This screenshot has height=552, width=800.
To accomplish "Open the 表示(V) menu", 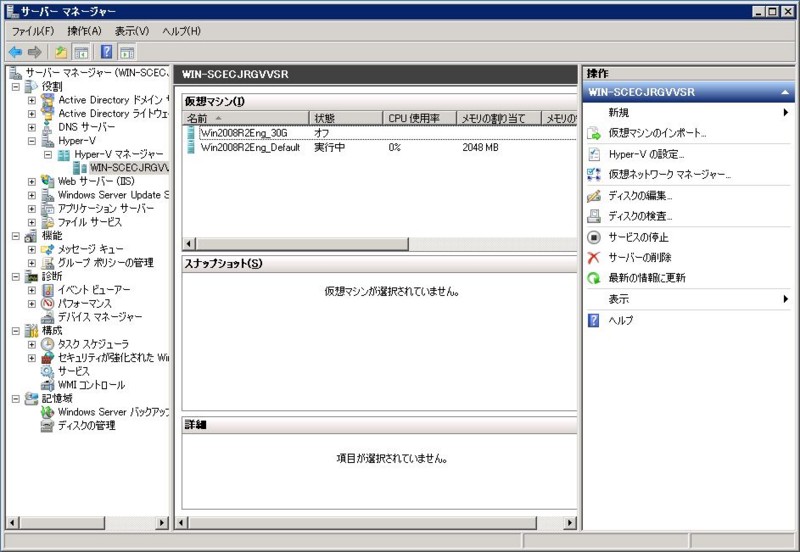I will click(x=132, y=31).
